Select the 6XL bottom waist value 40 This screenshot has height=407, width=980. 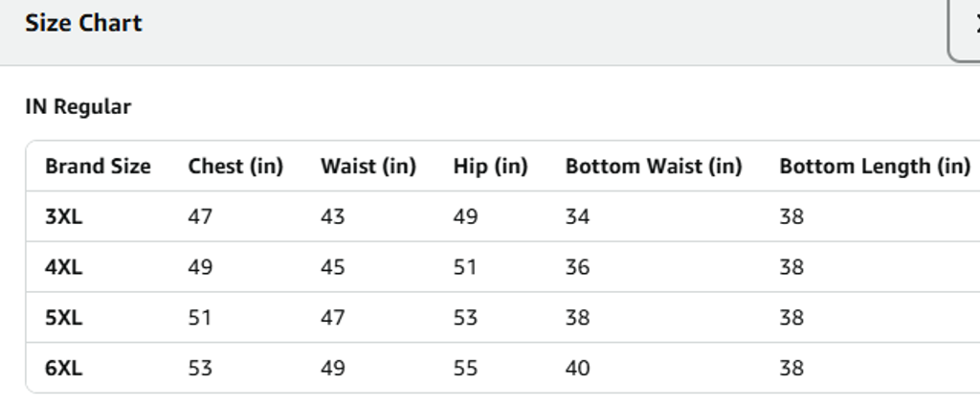[x=577, y=368]
